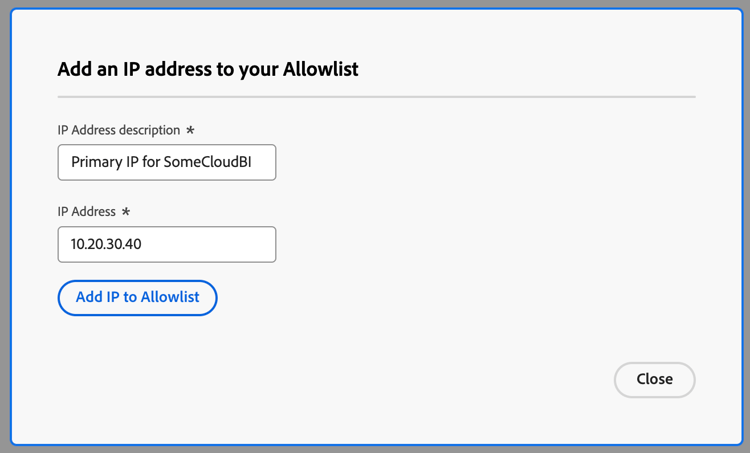Click the horizontal divider under the heading
Image resolution: width=750 pixels, height=453 pixels.
(376, 97)
